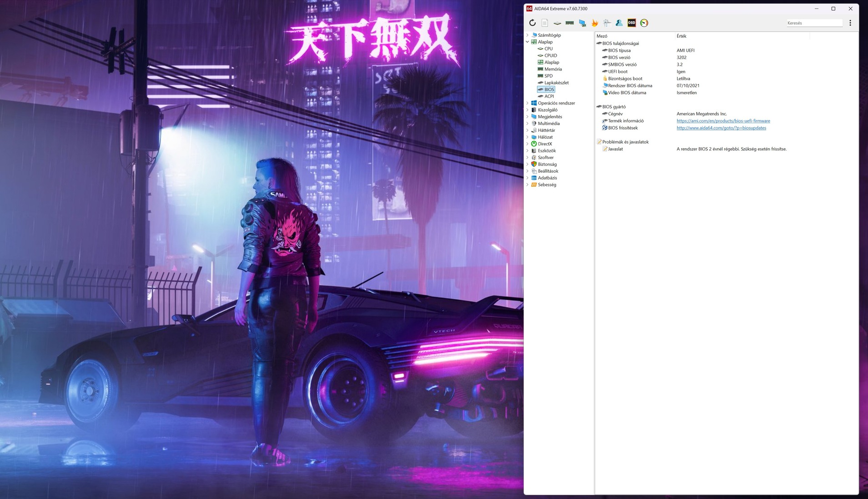Select the Javaslat row label
The height and width of the screenshot is (499, 868).
point(616,149)
